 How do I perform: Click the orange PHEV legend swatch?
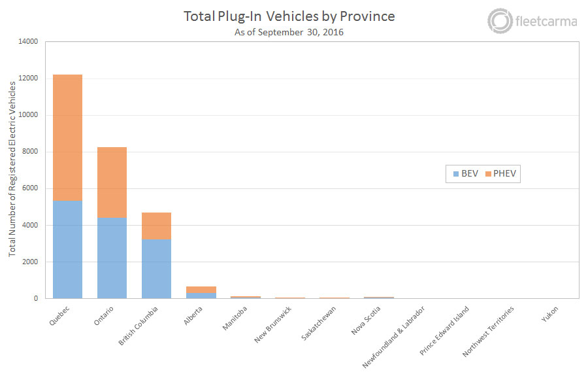487,174
